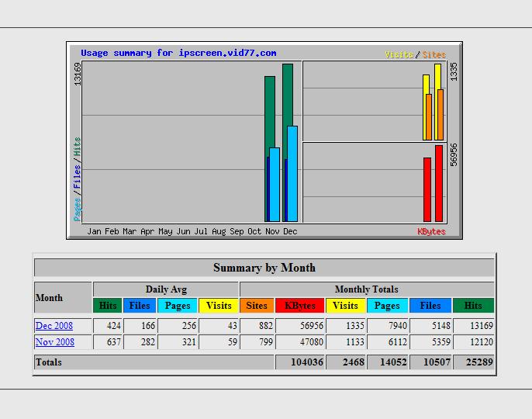
Task: Click the Dec 2008 daily hits value 424
Action: click(x=114, y=326)
